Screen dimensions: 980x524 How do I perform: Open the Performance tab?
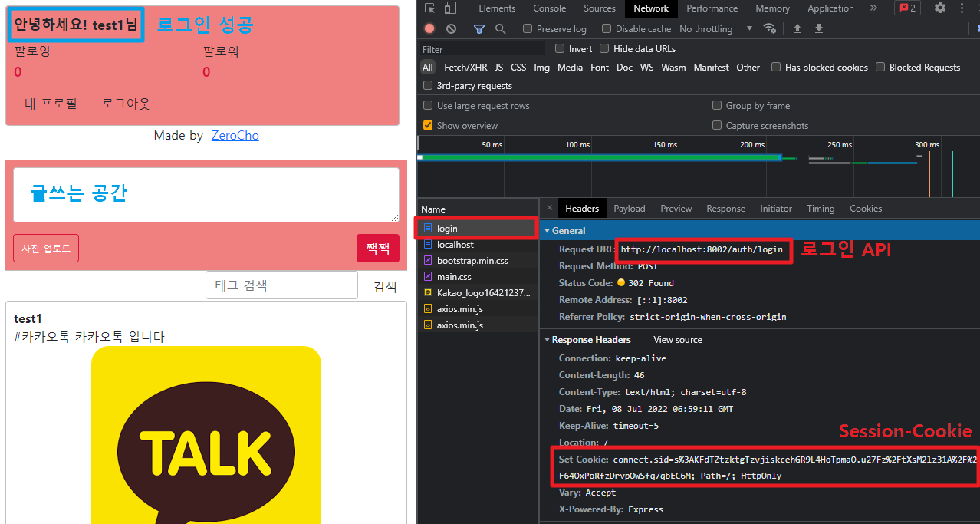pos(712,8)
